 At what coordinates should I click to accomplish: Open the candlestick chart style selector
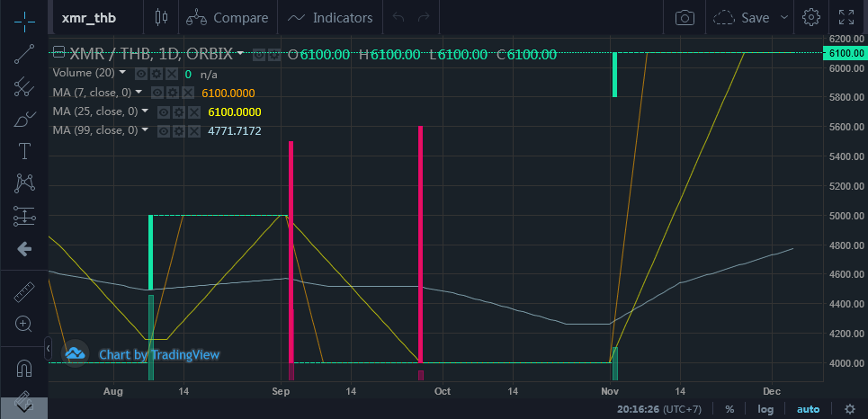click(161, 18)
